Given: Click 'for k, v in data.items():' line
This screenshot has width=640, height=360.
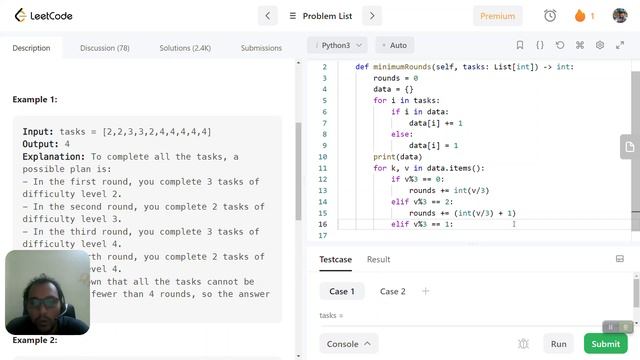Looking at the screenshot, I should pos(429,168).
